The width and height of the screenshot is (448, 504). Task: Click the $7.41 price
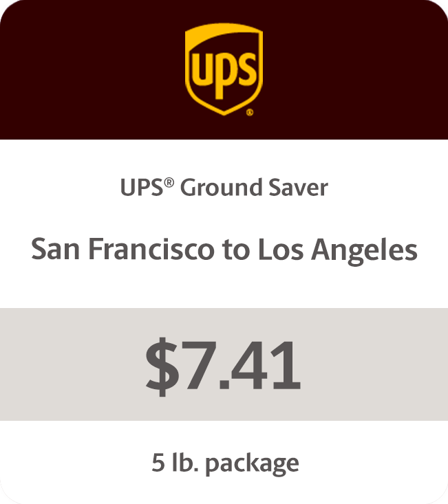coord(224,364)
